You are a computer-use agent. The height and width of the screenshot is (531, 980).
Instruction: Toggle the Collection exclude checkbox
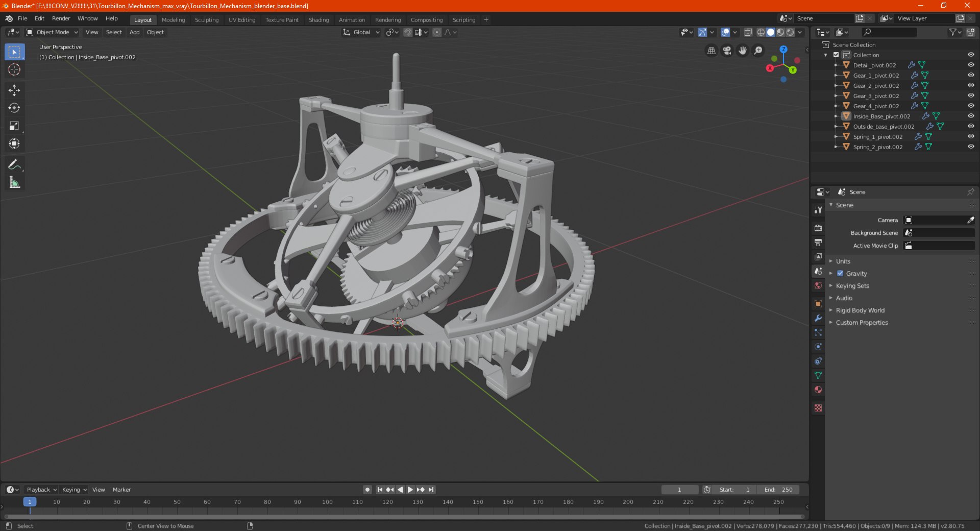click(x=836, y=55)
